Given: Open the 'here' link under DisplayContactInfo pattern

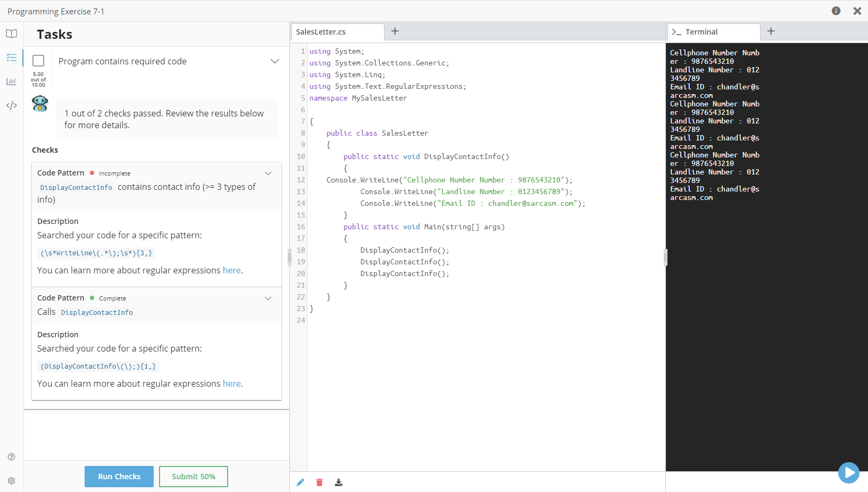Looking at the screenshot, I should 232,383.
